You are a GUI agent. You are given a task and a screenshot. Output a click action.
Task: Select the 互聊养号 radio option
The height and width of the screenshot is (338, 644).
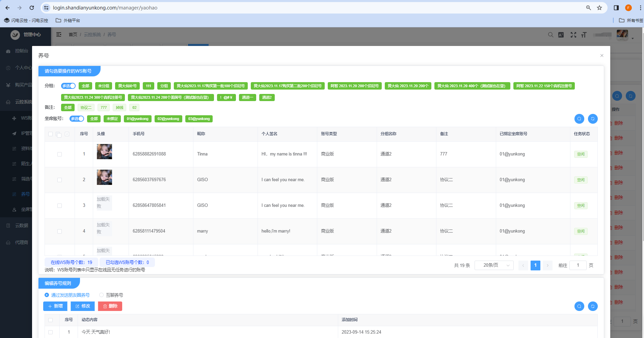[101, 295]
